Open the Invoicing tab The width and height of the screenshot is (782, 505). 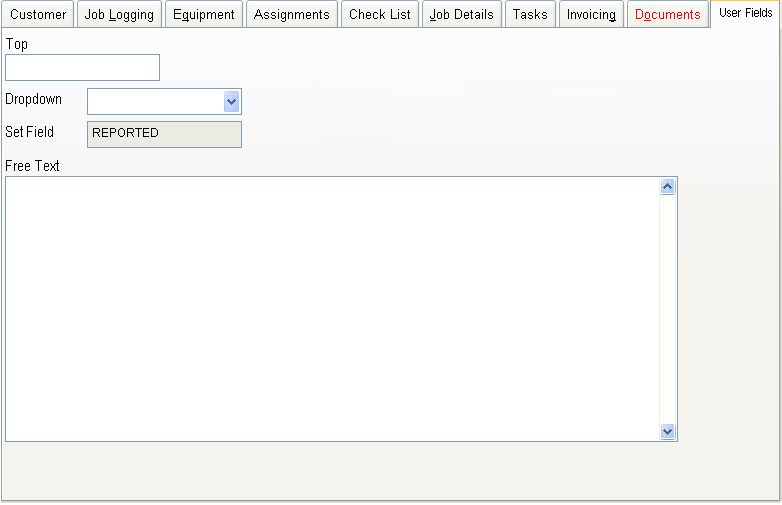[x=591, y=15]
